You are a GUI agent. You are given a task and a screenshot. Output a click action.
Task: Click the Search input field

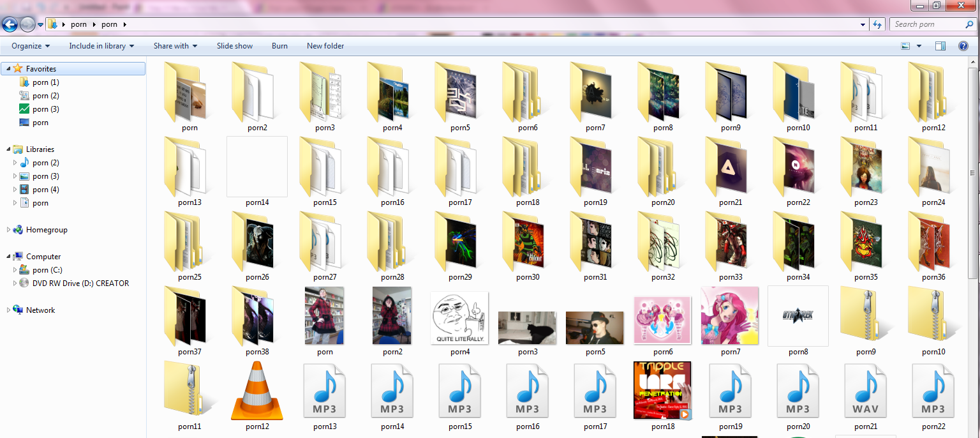[x=928, y=24]
